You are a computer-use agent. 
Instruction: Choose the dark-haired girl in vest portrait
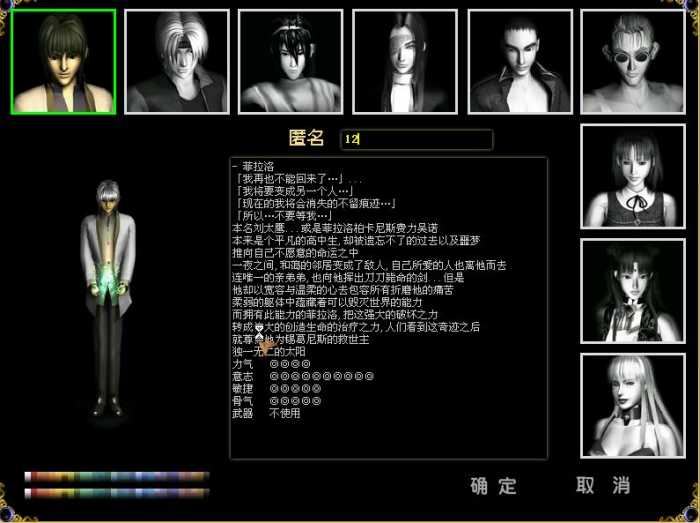pos(633,291)
